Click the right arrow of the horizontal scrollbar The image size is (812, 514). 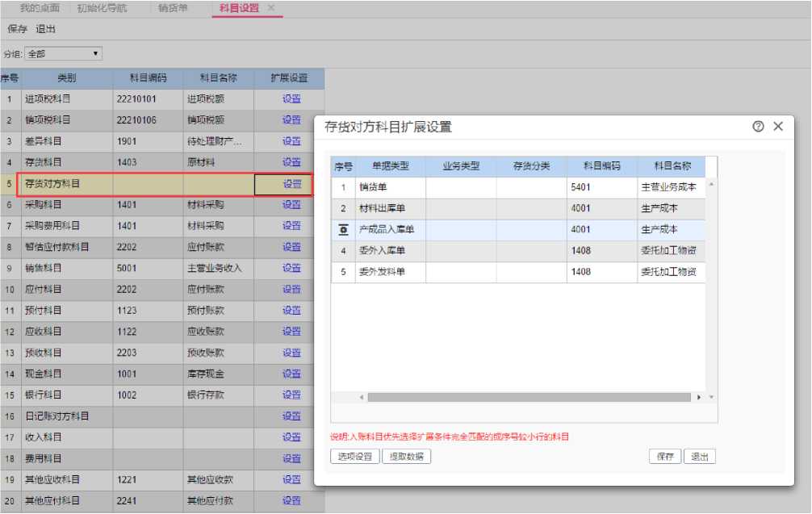click(699, 398)
